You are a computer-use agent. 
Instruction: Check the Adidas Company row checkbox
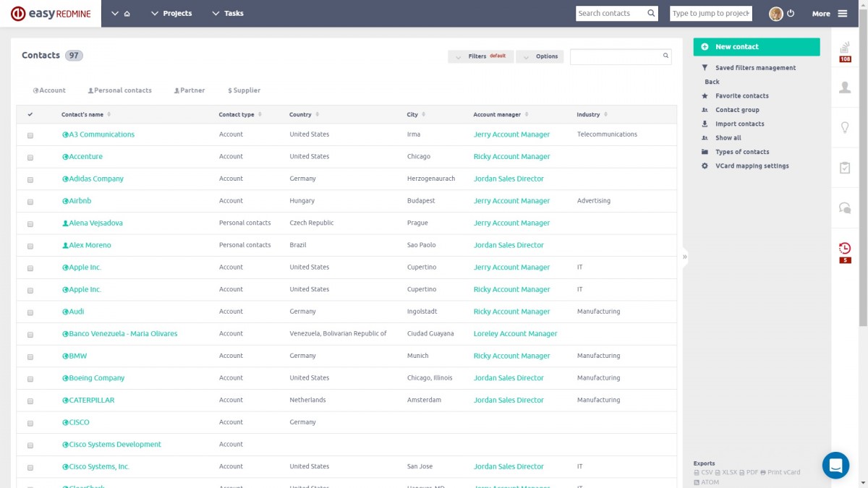[x=30, y=179]
